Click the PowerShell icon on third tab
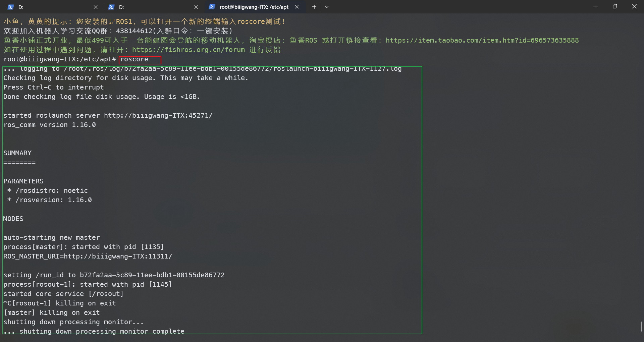The width and height of the screenshot is (644, 342). (212, 7)
